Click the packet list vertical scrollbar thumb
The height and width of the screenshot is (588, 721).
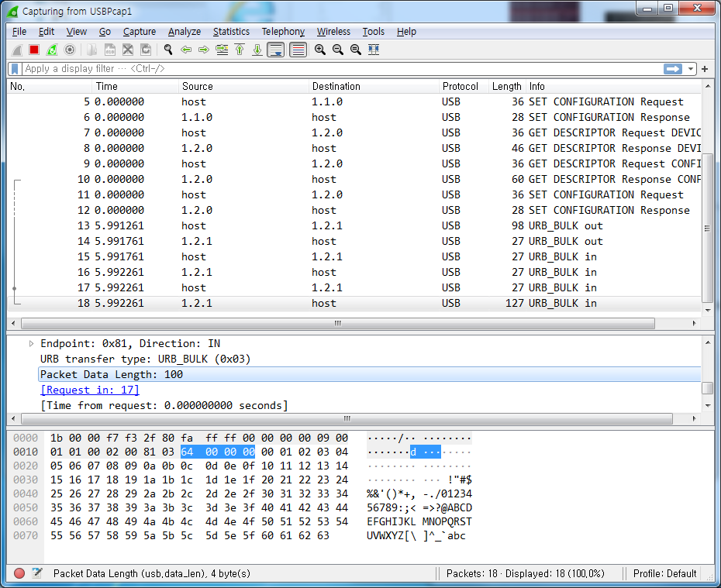(x=708, y=229)
